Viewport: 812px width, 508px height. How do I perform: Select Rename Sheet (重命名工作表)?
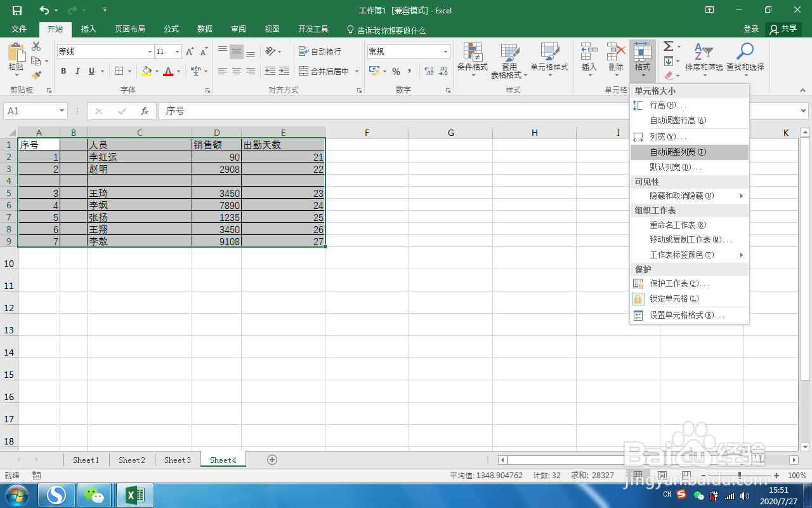coord(690,225)
